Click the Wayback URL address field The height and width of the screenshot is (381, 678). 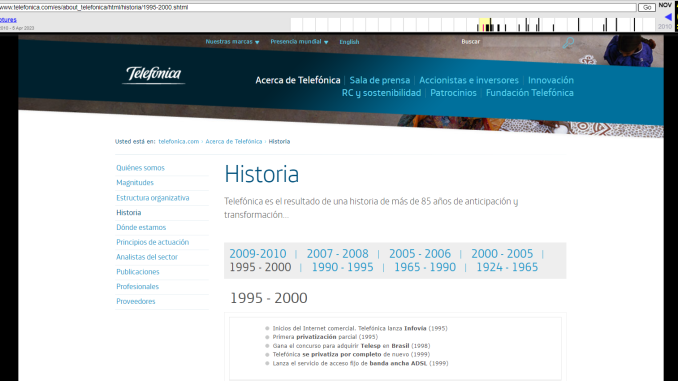click(318, 7)
